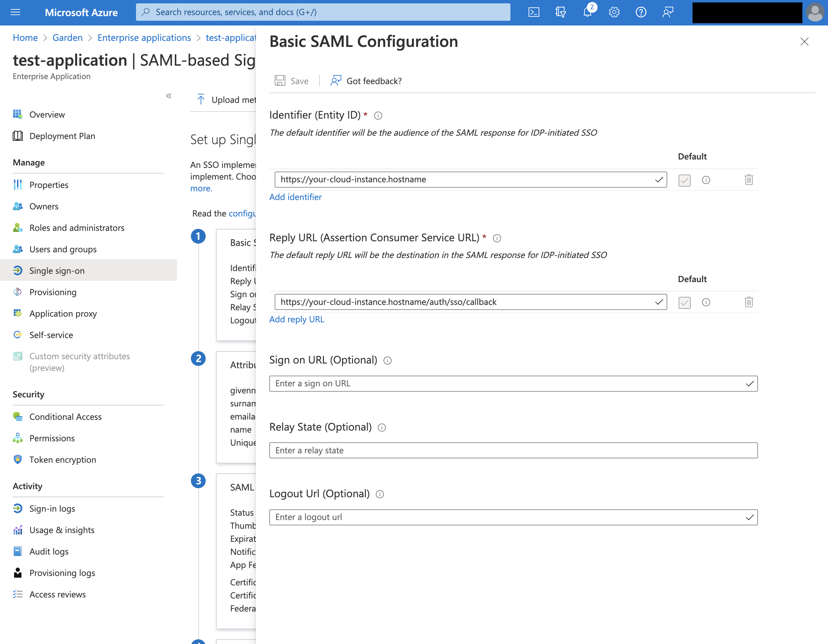Image resolution: width=828 pixels, height=644 pixels.
Task: Click the help question mark icon
Action: [x=641, y=12]
